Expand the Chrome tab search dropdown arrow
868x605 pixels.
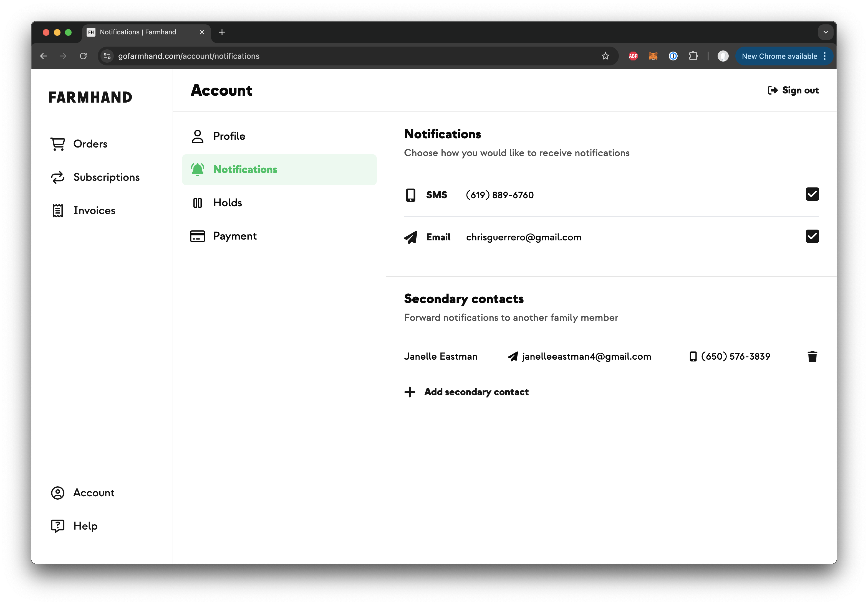pos(826,32)
